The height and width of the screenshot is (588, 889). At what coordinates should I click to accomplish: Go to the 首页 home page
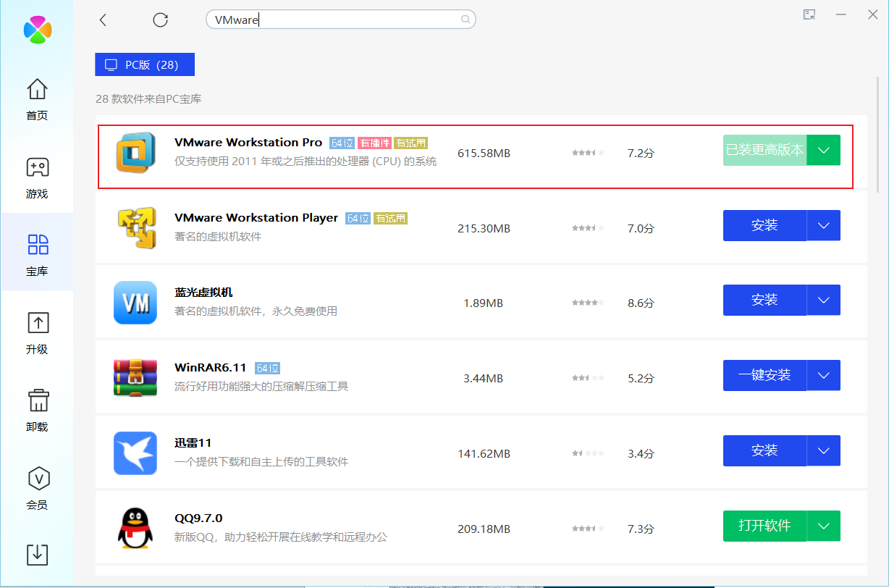coord(37,99)
